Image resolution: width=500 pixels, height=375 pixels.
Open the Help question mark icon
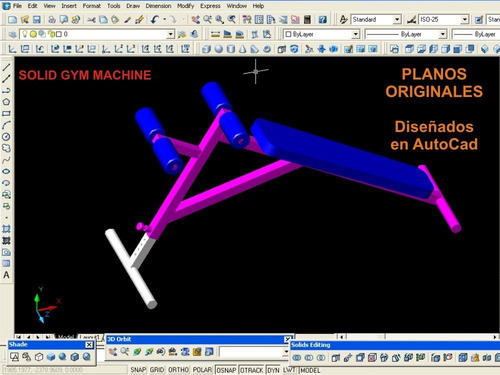pos(322,20)
